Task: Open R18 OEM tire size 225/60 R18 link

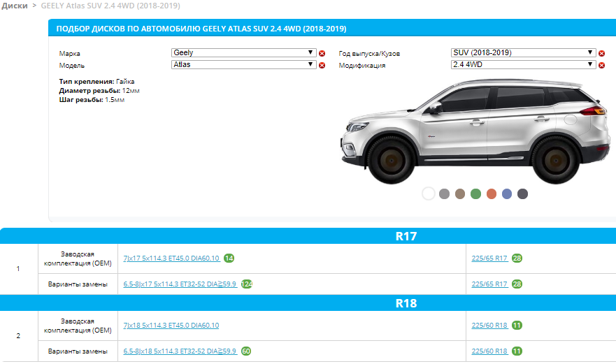Action: click(x=489, y=326)
